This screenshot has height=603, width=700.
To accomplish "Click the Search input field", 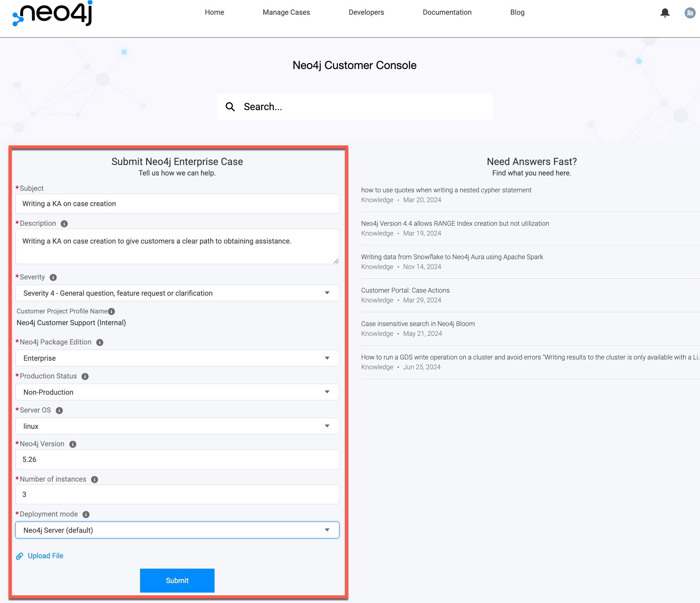I will (355, 107).
